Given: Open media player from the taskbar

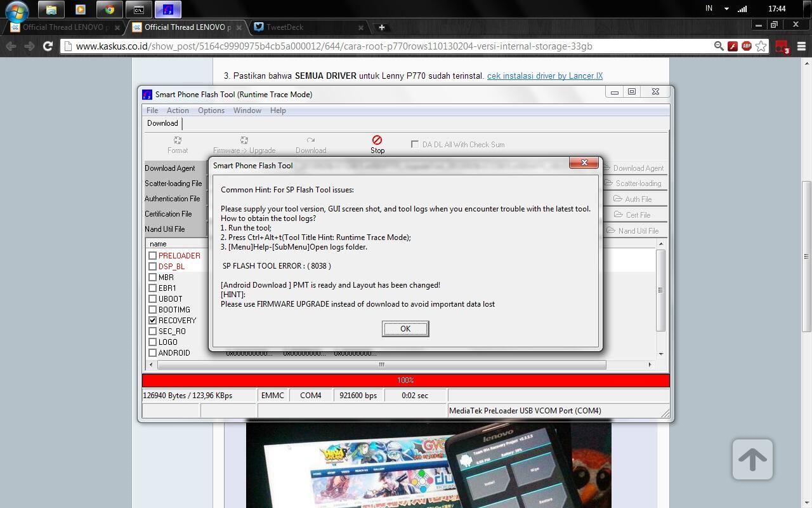Looking at the screenshot, I should click(x=81, y=10).
